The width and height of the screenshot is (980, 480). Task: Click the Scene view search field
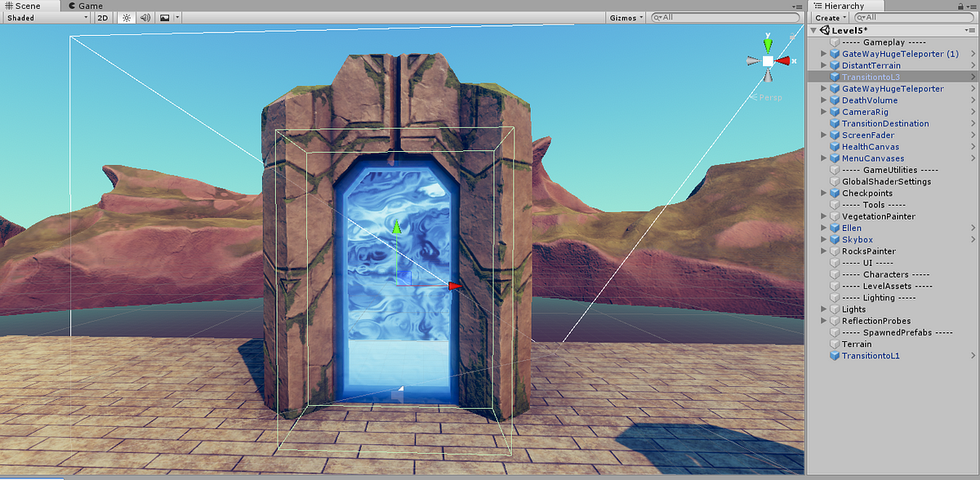pos(726,17)
